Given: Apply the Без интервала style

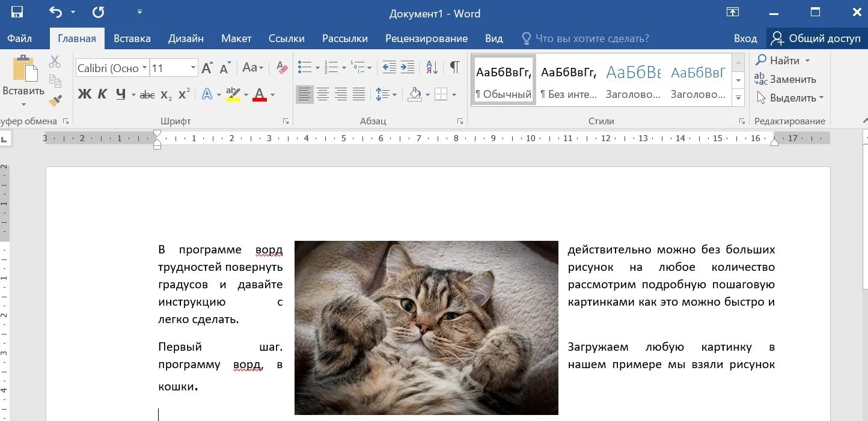Looking at the screenshot, I should point(568,80).
